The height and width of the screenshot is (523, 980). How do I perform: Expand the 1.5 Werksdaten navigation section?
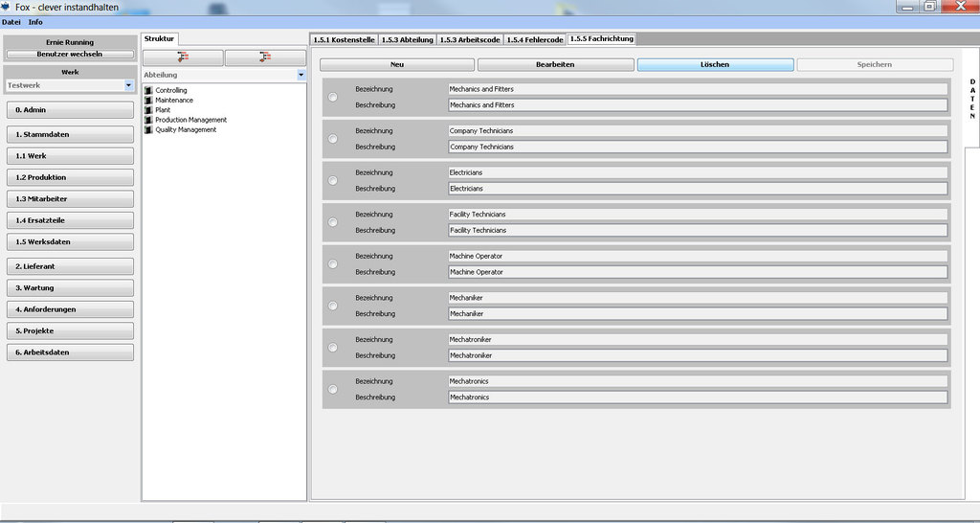70,241
